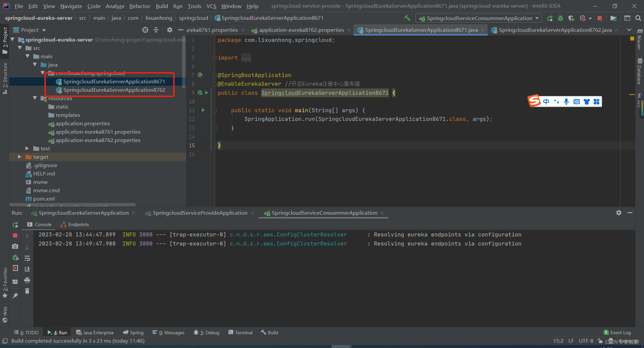The width and height of the screenshot is (644, 348).
Task: Open Search Everywhere magnifier icon
Action: coord(638,18)
